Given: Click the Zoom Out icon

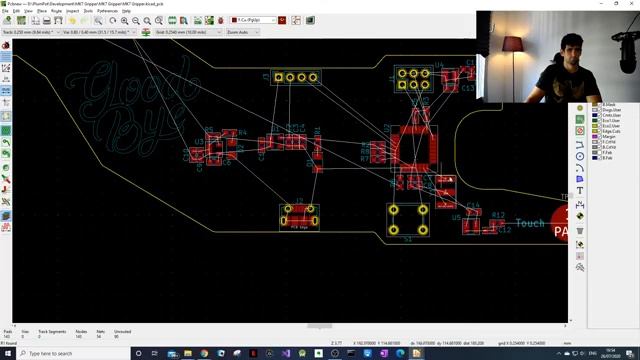Looking at the screenshot, I should pyautogui.click(x=136, y=20).
